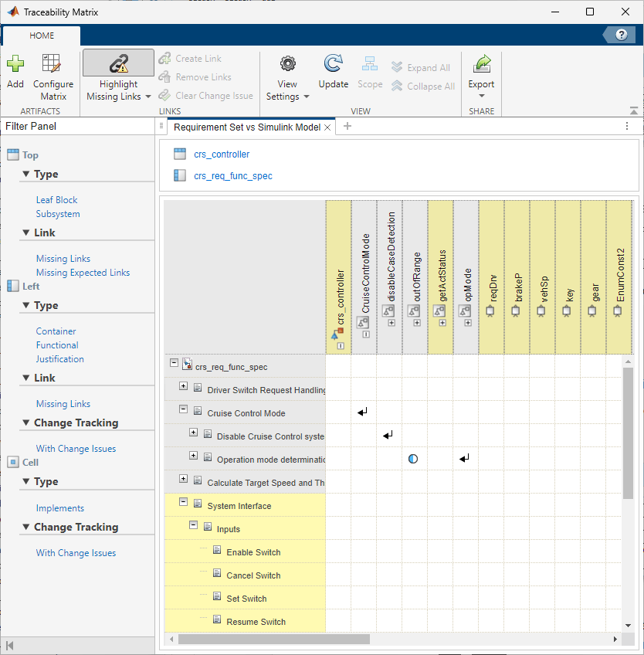The image size is (644, 655).
Task: Open the crs_controller link
Action: click(x=222, y=154)
